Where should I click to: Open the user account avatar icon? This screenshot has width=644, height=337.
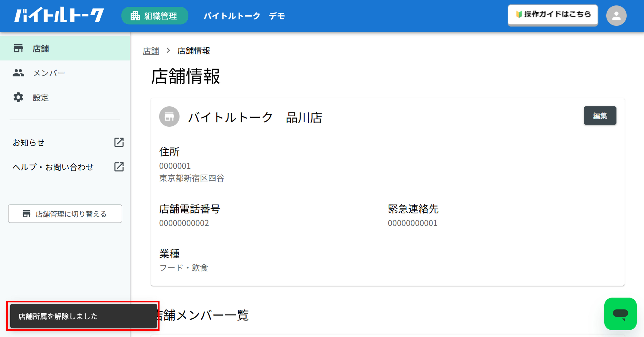[x=616, y=16]
